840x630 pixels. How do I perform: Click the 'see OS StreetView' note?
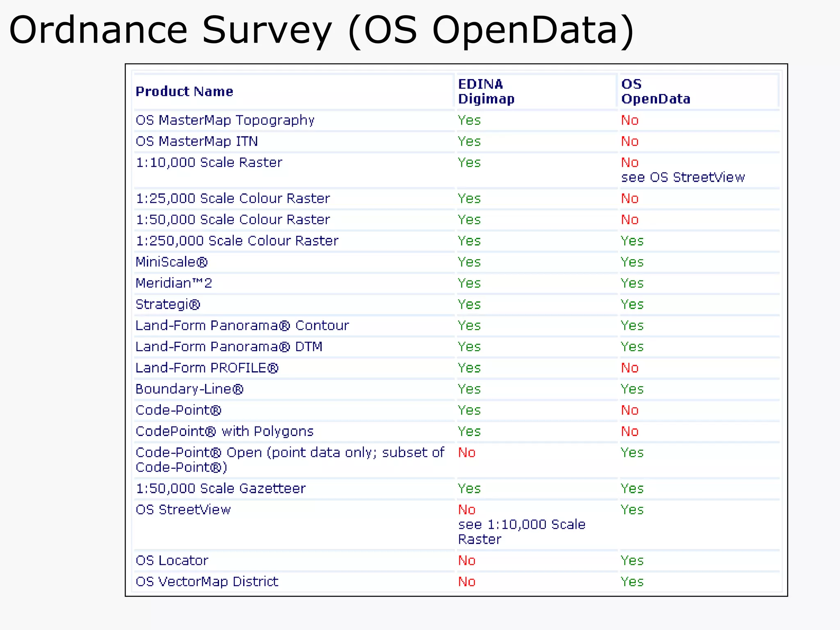pos(683,177)
